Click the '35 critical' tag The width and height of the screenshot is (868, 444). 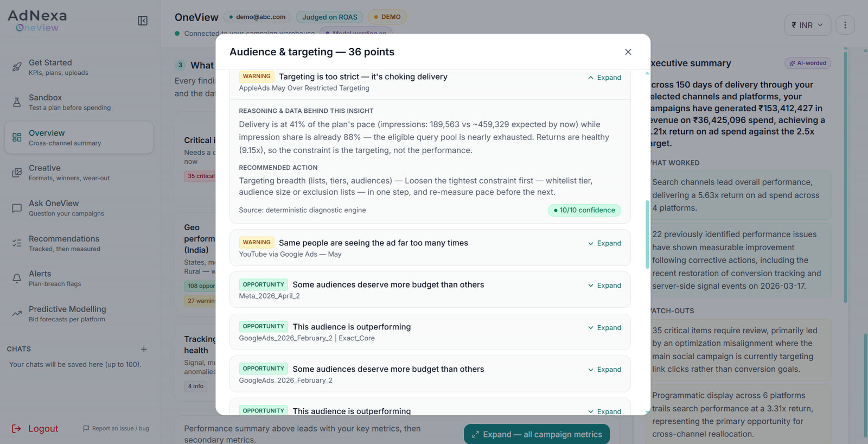click(x=200, y=176)
